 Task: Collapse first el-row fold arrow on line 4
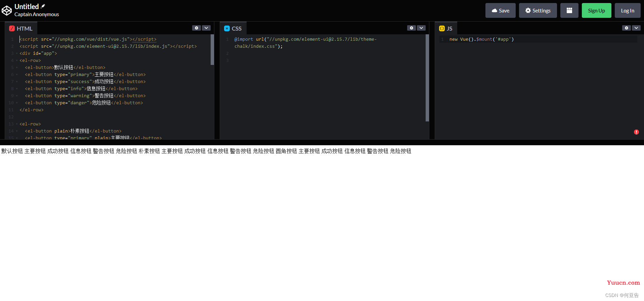pos(17,61)
